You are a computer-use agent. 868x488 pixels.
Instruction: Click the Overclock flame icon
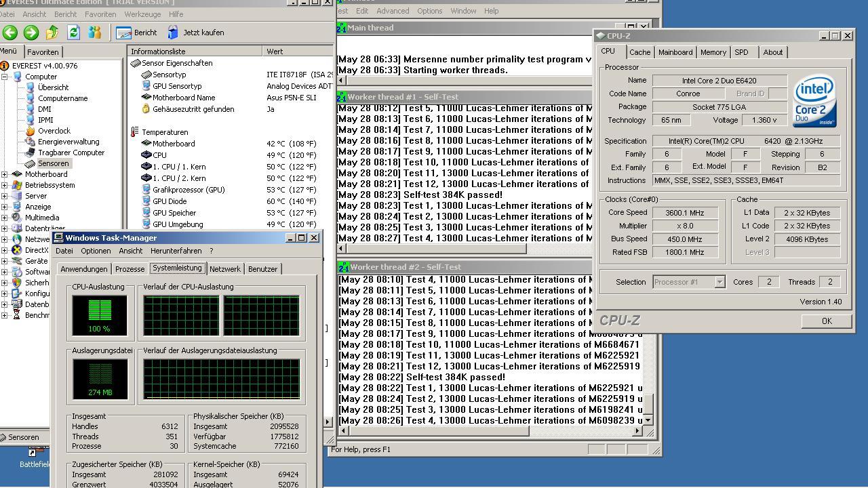tap(30, 131)
